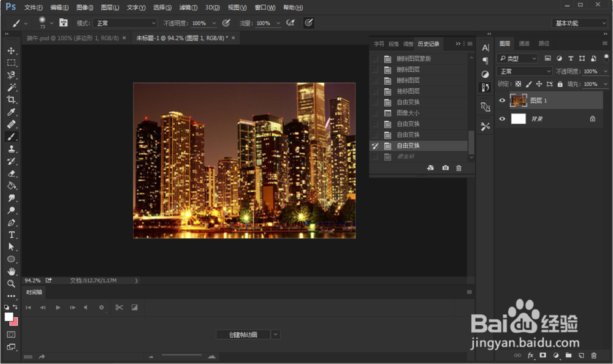
Task: Delete current history state trash icon
Action: point(459,168)
